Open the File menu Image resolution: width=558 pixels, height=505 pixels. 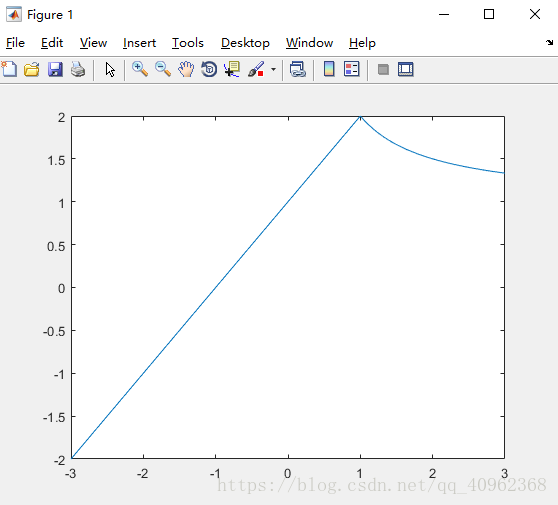pos(15,43)
